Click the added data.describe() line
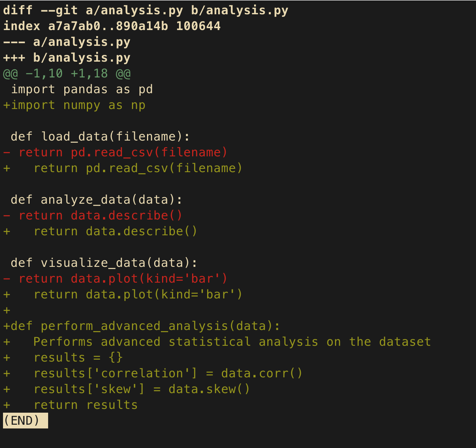 pos(101,231)
